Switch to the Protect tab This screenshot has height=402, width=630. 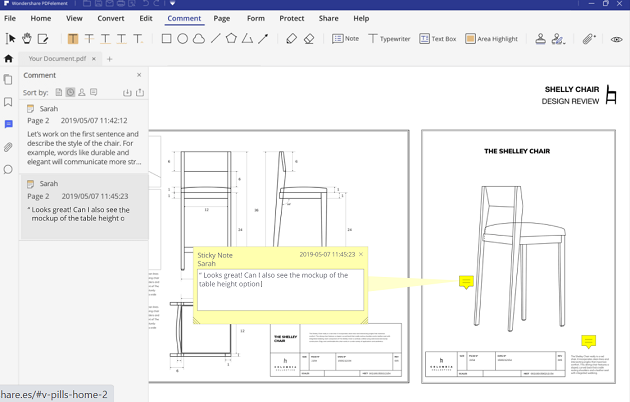(292, 18)
